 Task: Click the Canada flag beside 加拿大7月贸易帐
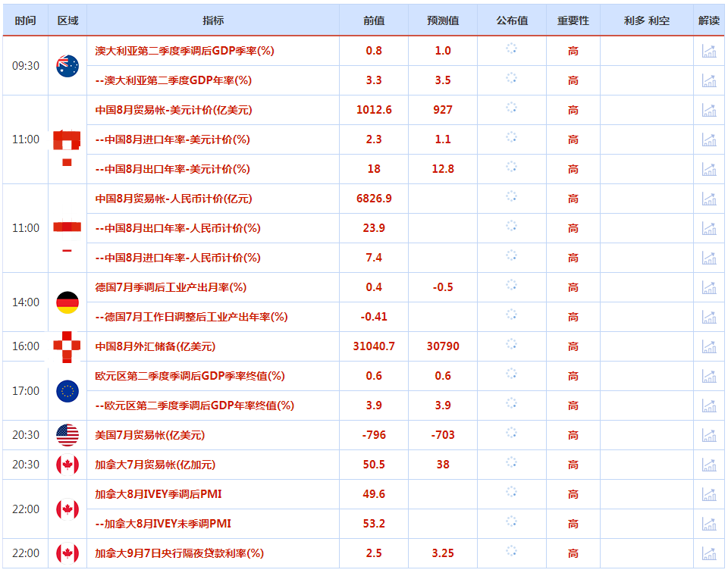coord(67,465)
